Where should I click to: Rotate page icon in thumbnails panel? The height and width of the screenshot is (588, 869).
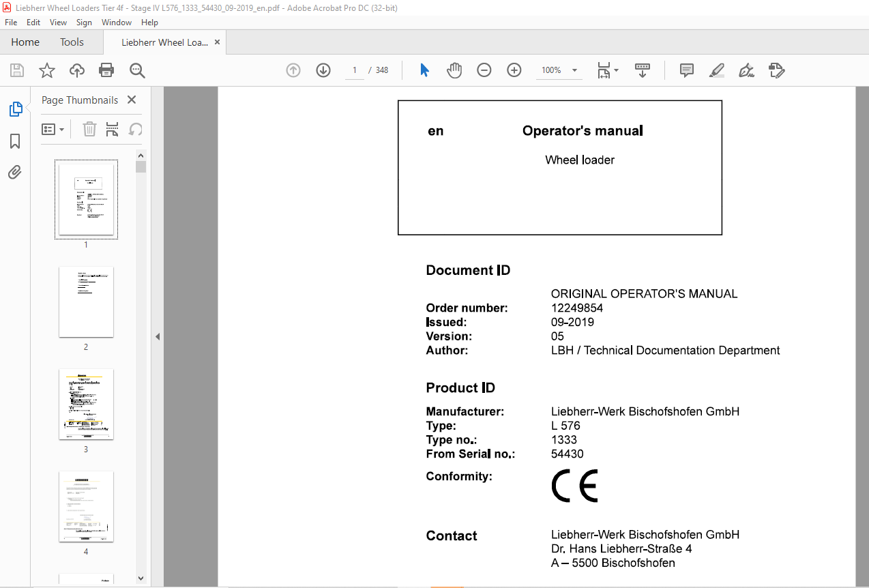pyautogui.click(x=135, y=129)
